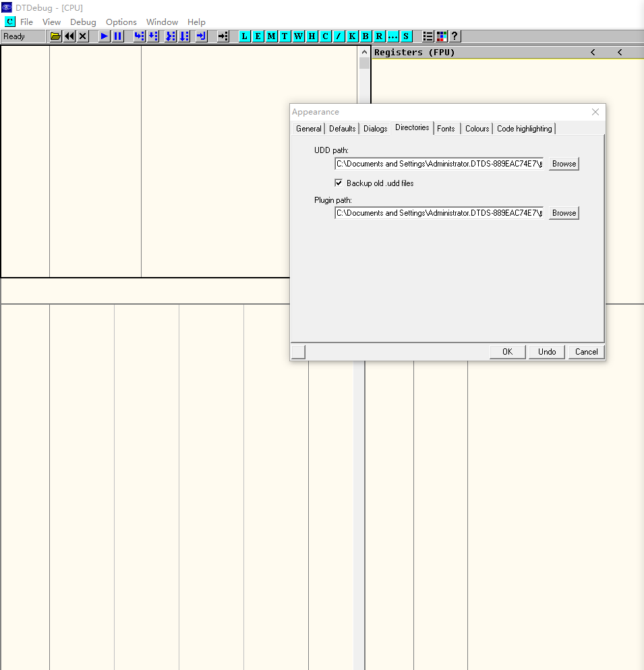Screen dimensions: 644x670
Task: Click the Registers (FPU) header
Action: pos(414,52)
